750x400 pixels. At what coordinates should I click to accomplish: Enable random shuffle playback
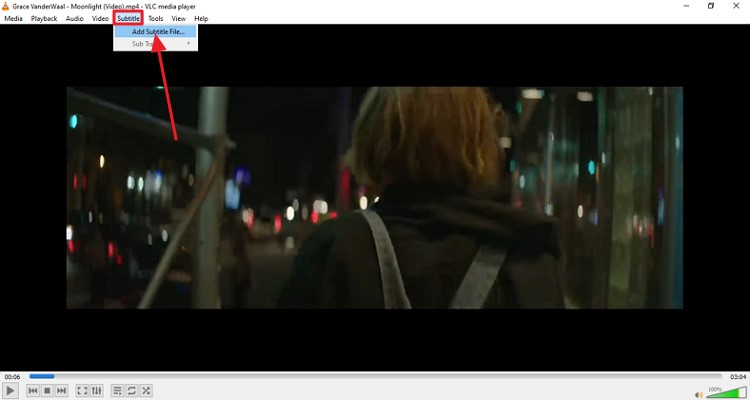pyautogui.click(x=146, y=390)
